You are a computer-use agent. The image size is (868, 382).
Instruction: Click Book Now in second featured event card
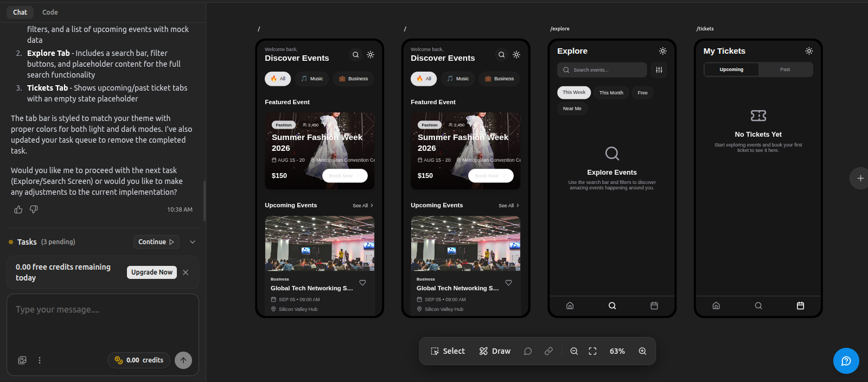491,176
